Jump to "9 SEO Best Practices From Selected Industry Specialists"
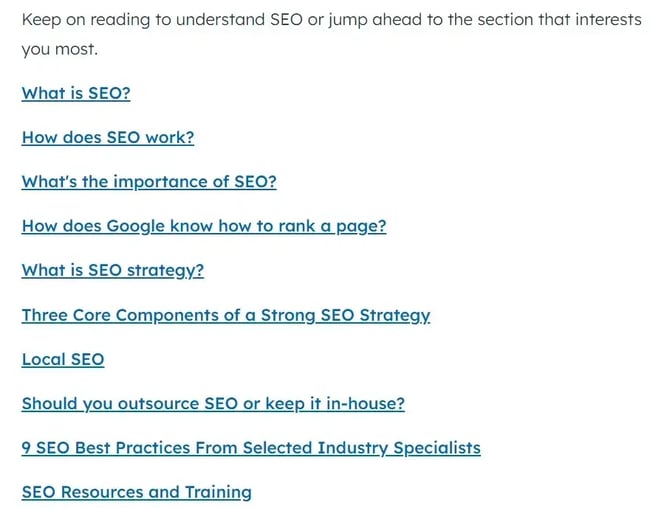 (x=251, y=448)
